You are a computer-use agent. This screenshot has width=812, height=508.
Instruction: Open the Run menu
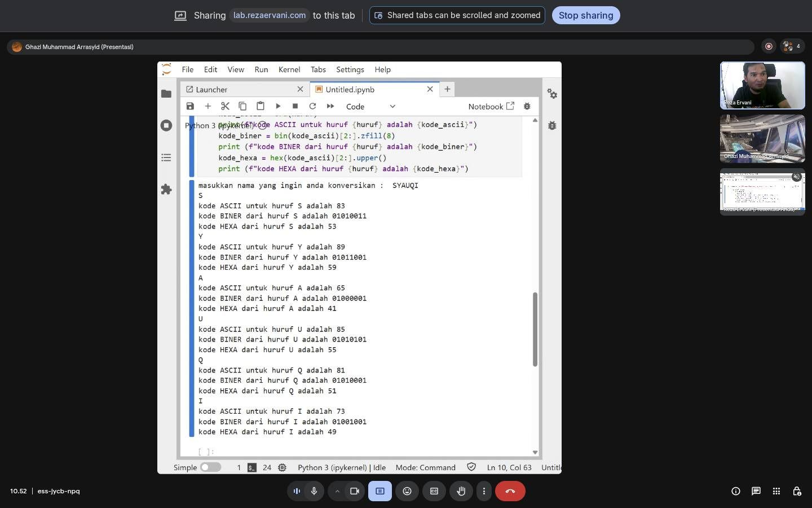[261, 69]
